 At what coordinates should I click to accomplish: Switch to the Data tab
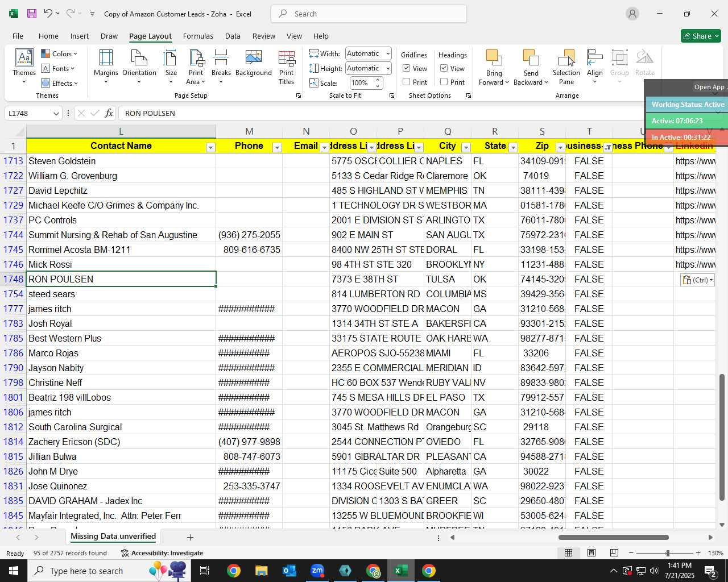pyautogui.click(x=233, y=36)
